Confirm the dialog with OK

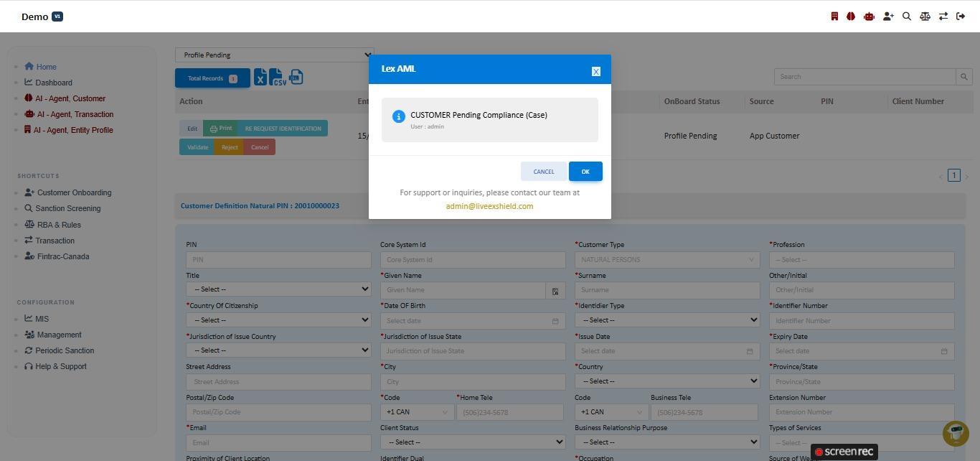(x=585, y=172)
